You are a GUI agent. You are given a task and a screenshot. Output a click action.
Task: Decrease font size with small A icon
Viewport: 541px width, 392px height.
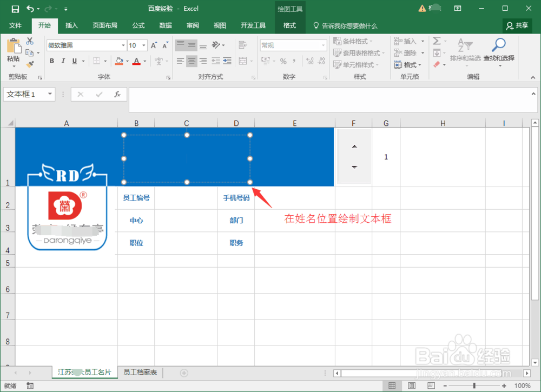click(165, 45)
